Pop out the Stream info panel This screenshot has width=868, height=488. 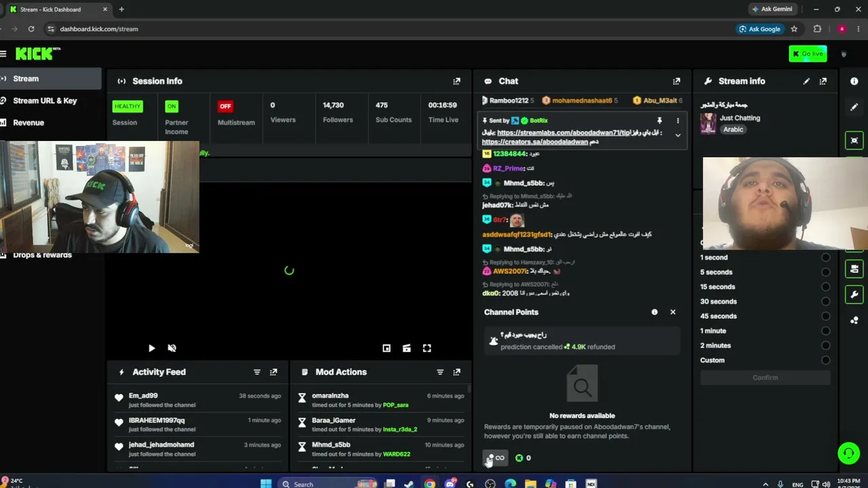pyautogui.click(x=823, y=81)
